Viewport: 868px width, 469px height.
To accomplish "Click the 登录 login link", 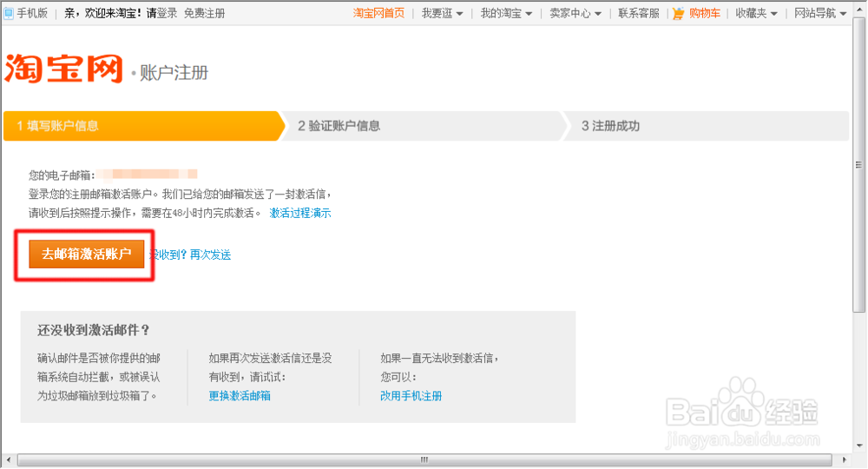I will point(167,13).
